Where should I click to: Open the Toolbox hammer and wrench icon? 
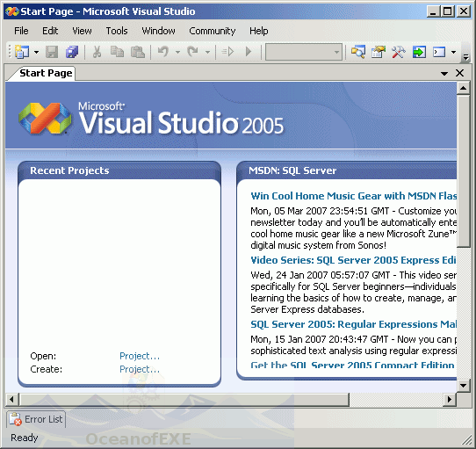399,52
